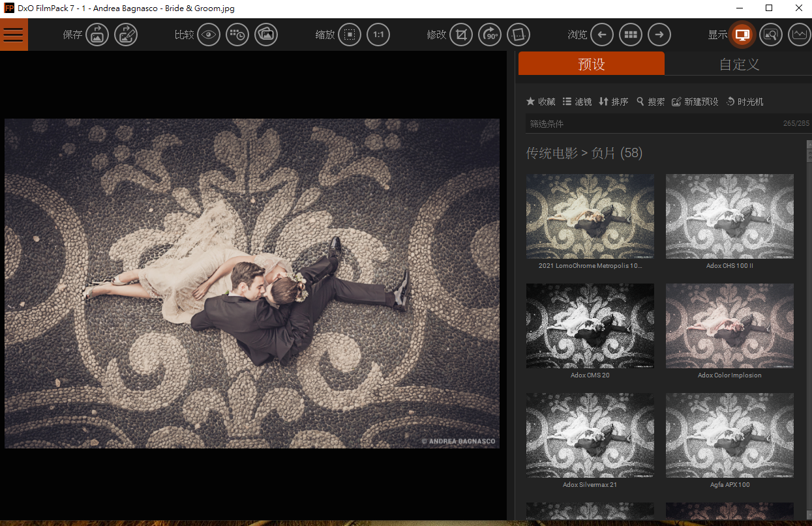Toggle the loupe display button
Viewport: 812px width, 526px height.
coord(770,35)
